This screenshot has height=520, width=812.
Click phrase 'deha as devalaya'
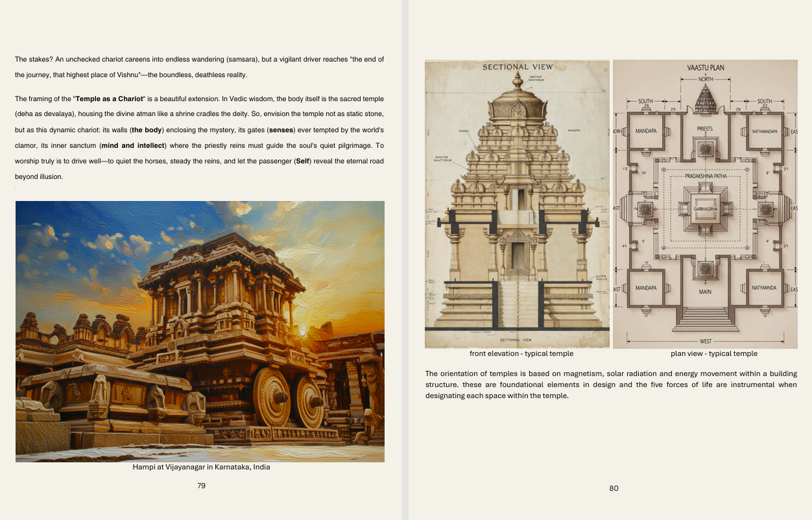(x=43, y=115)
